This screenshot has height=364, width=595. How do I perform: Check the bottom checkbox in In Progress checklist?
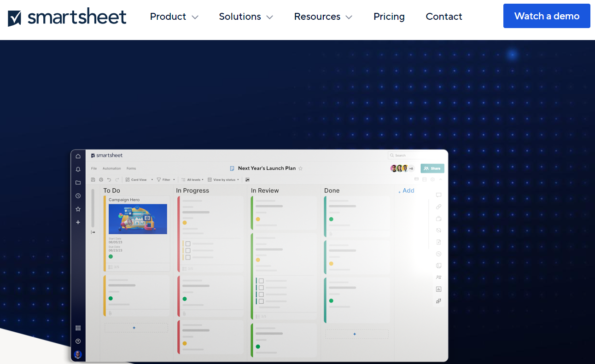click(188, 257)
